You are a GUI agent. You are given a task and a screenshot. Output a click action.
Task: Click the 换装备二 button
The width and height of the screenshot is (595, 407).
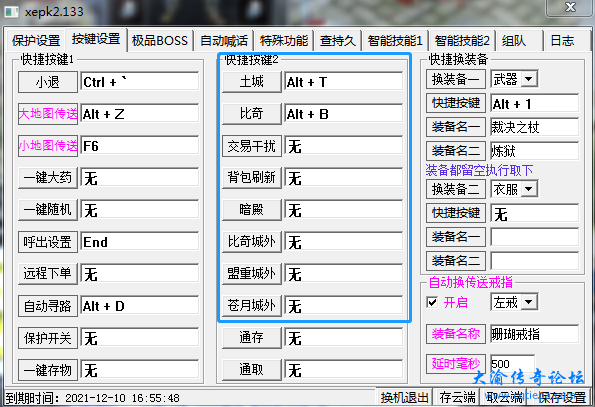point(455,189)
